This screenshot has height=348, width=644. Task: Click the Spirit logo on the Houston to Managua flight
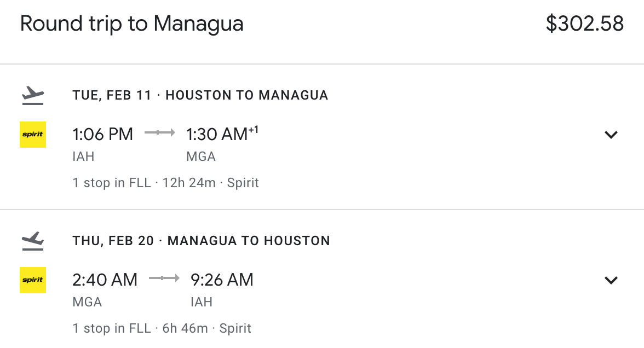click(x=33, y=135)
